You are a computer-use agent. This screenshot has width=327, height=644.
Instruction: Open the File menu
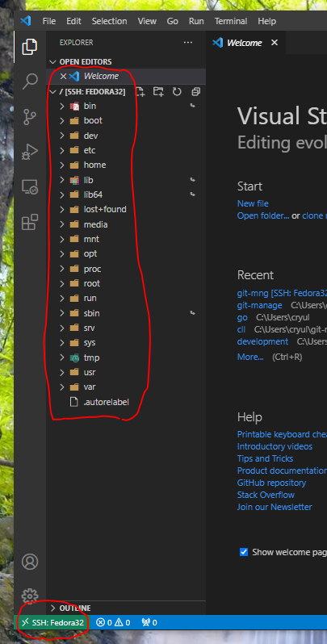(49, 21)
